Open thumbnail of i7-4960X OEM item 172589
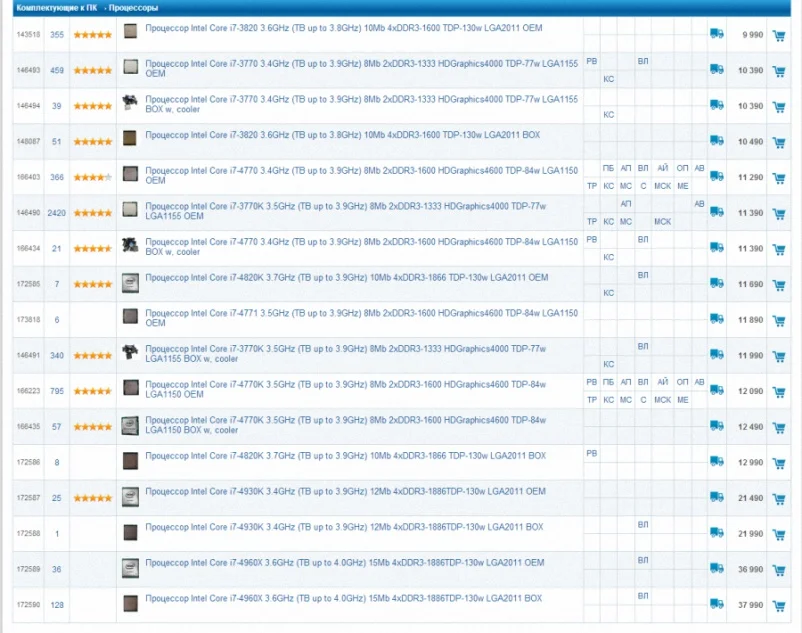The image size is (802, 633). coord(130,569)
